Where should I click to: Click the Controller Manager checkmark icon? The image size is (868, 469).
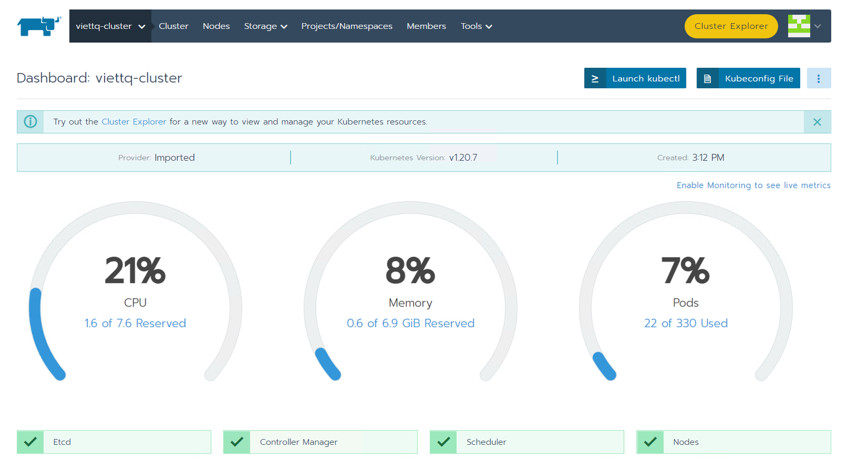click(237, 442)
